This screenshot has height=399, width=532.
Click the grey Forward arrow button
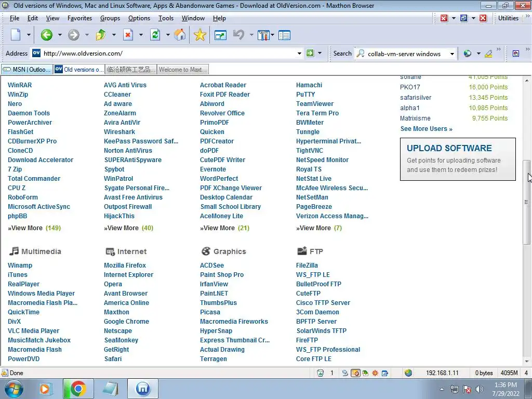[x=73, y=35]
